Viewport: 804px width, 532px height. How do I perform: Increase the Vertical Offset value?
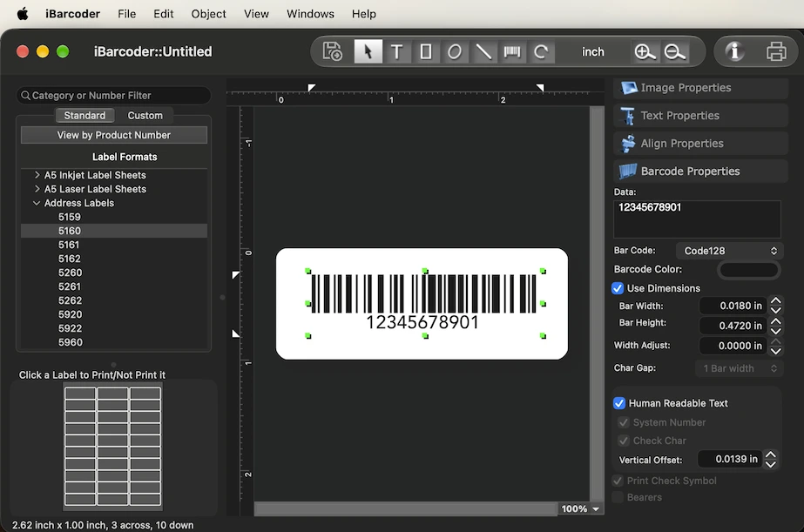coord(770,455)
